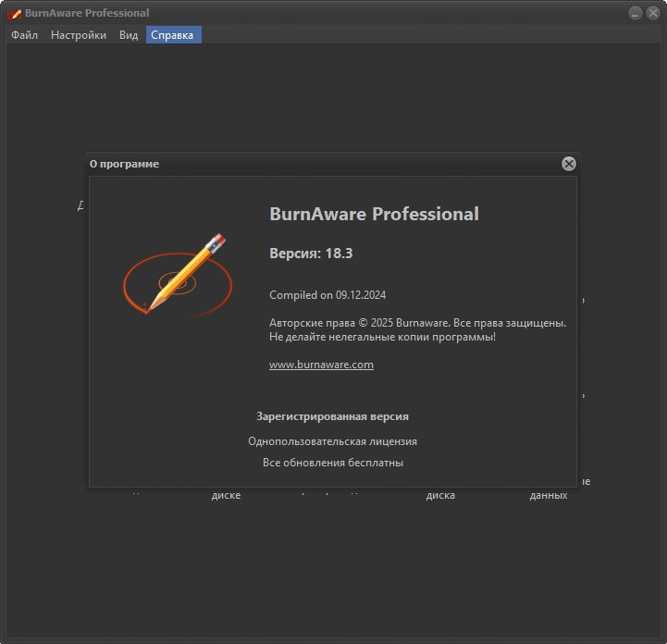
Task: Open the Файл menu
Action: 24,35
